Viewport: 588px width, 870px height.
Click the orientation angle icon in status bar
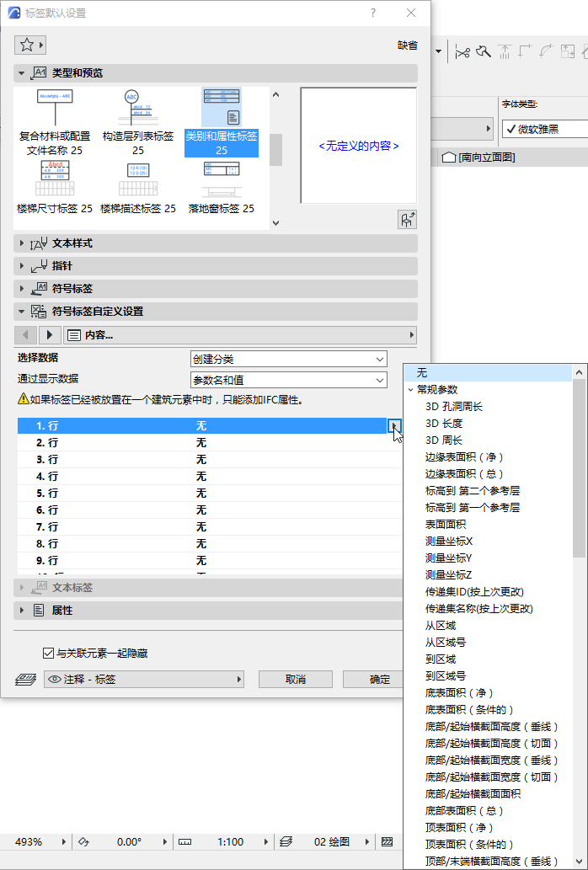[x=83, y=841]
